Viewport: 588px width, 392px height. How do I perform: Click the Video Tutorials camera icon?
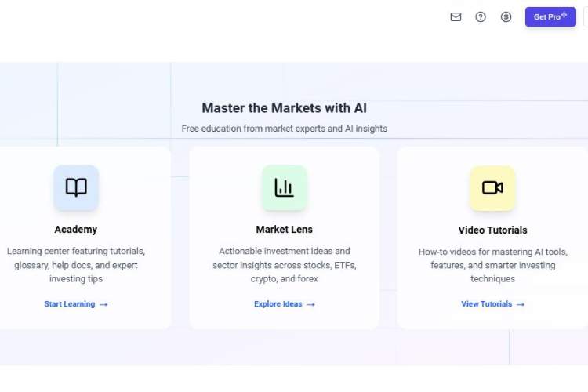(492, 187)
